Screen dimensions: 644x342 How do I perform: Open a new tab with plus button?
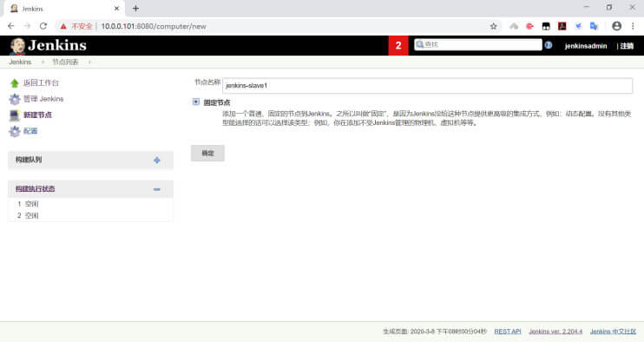click(135, 8)
